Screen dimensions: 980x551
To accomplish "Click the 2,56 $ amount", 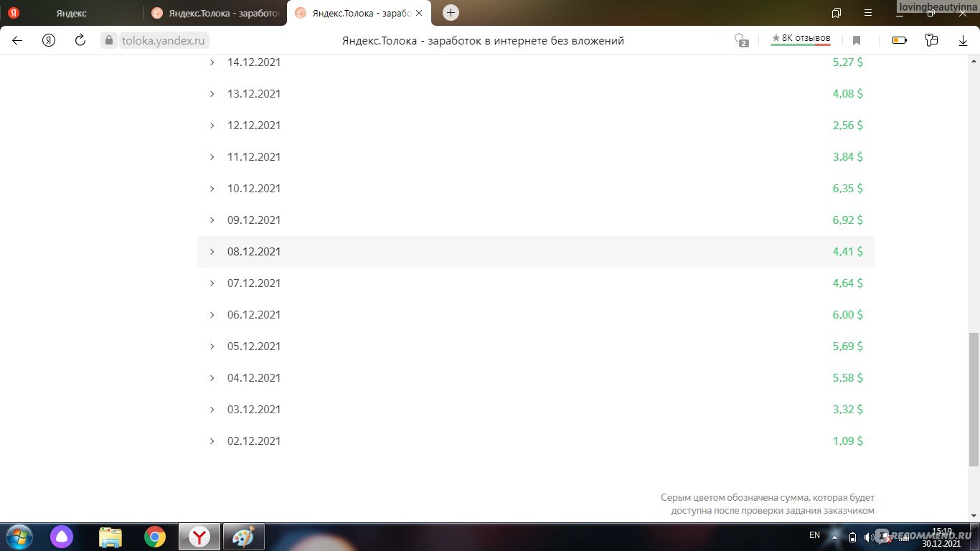I will (x=847, y=126).
